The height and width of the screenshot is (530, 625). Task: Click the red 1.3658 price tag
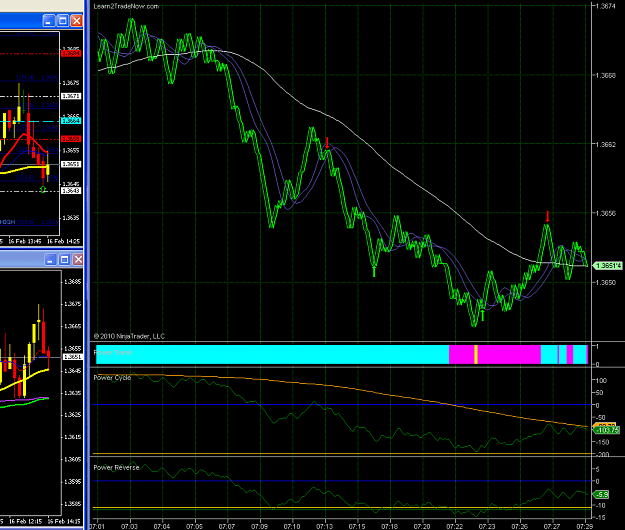[x=71, y=139]
